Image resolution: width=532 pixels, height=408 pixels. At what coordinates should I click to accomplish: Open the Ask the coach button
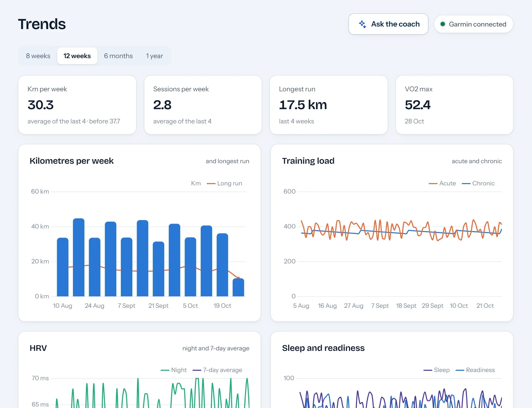388,24
